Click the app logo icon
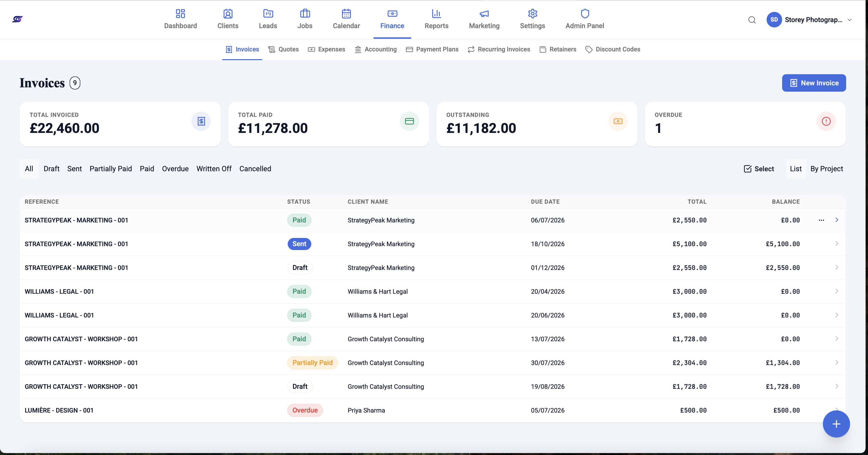Image resolution: width=868 pixels, height=455 pixels. point(17,19)
